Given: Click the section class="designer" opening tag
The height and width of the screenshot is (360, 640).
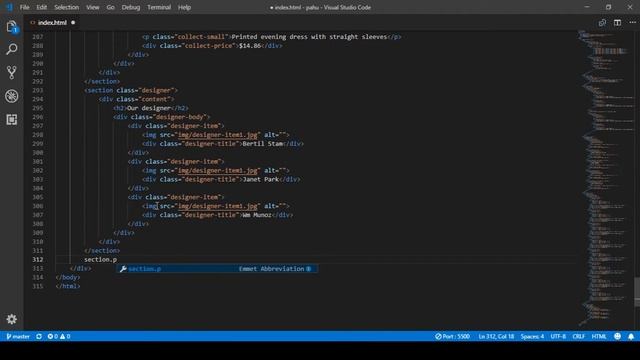Looking at the screenshot, I should [x=131, y=90].
